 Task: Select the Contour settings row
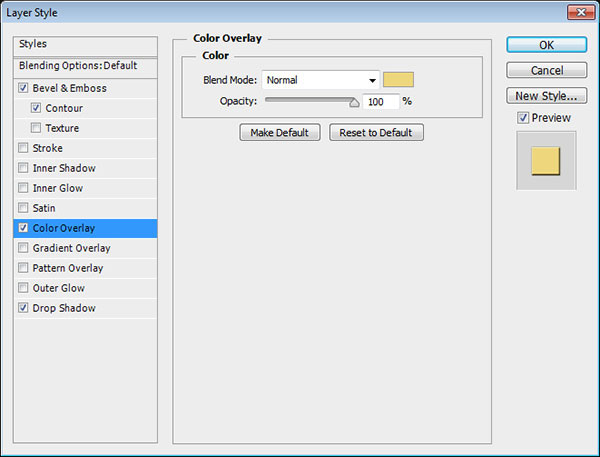pyautogui.click(x=64, y=108)
